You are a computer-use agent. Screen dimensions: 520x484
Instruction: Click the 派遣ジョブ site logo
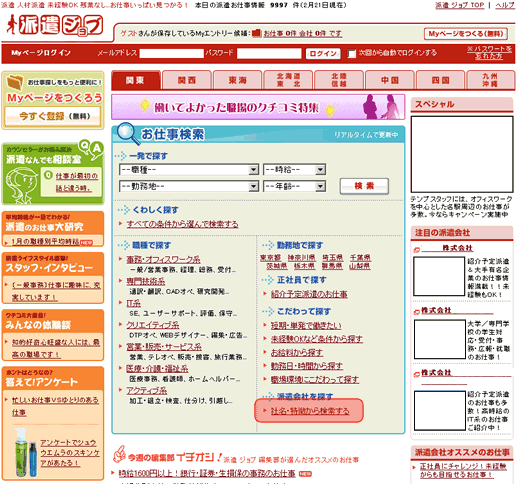tap(55, 25)
